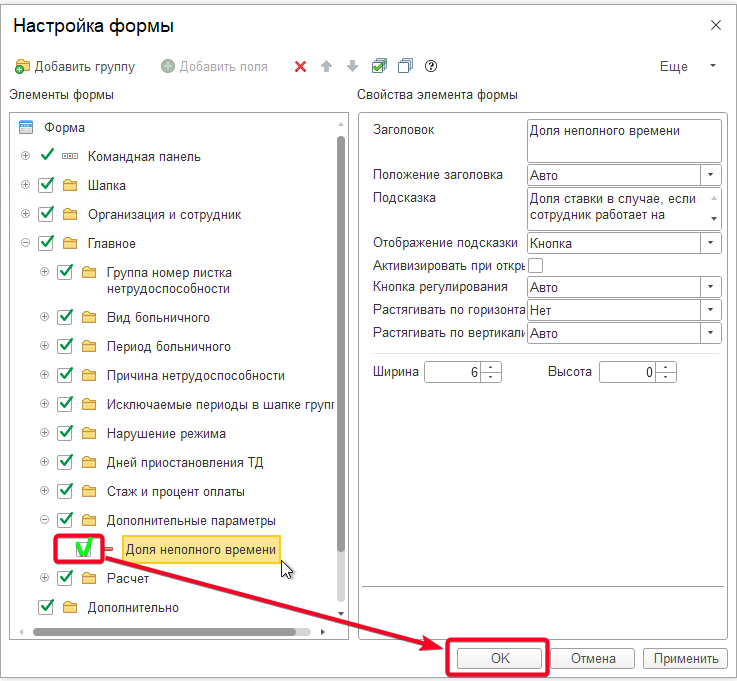
Task: Click the Шапка folder icon
Action: (x=70, y=185)
